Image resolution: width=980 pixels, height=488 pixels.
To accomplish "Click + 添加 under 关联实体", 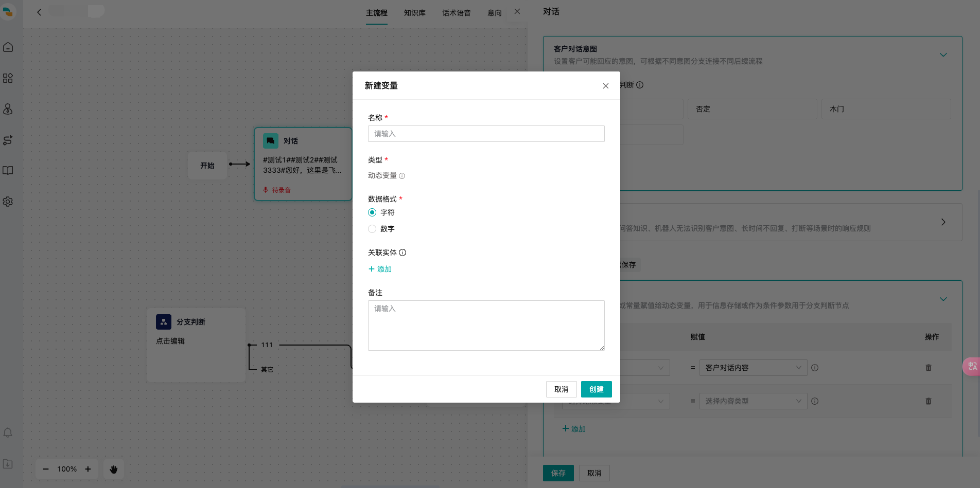I will (x=380, y=269).
